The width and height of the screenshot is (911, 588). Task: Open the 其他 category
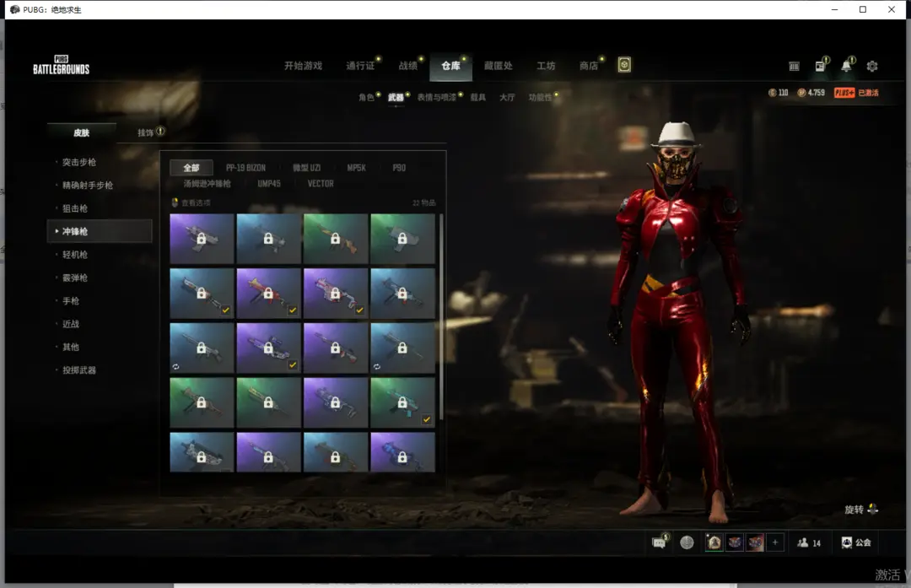pos(70,347)
